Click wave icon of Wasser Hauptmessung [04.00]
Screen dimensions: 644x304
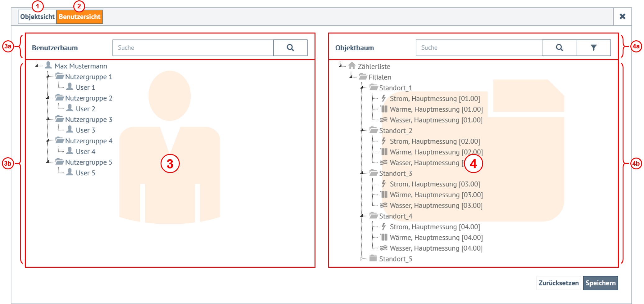pyautogui.click(x=384, y=248)
